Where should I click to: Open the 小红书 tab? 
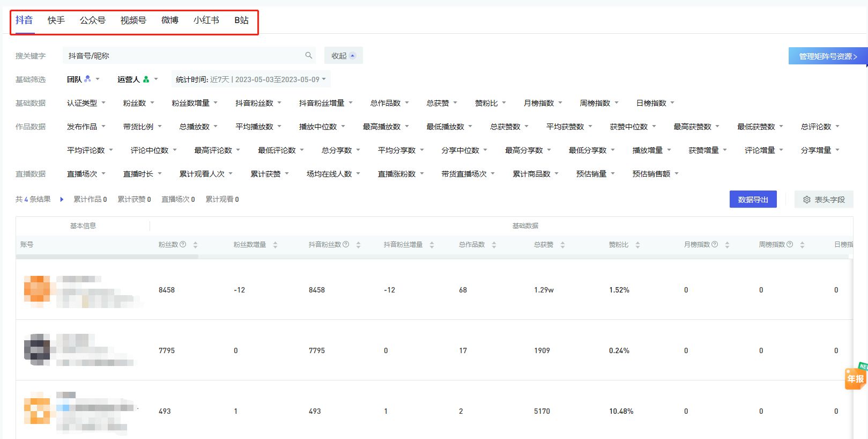pyautogui.click(x=206, y=20)
